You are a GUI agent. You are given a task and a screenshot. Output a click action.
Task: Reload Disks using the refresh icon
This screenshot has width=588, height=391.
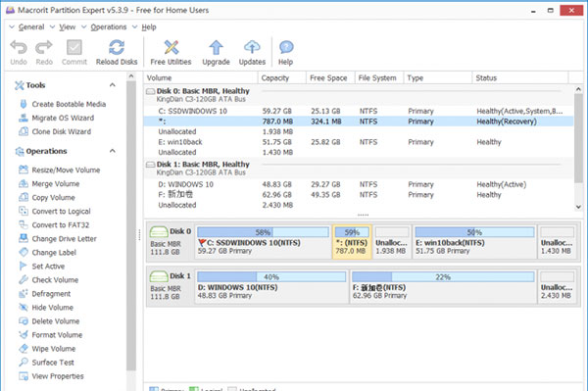tap(117, 47)
